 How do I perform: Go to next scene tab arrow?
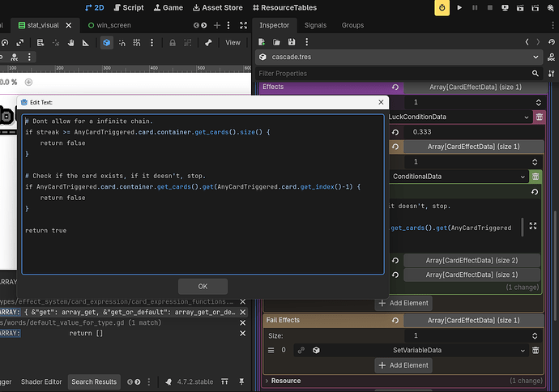(x=204, y=25)
